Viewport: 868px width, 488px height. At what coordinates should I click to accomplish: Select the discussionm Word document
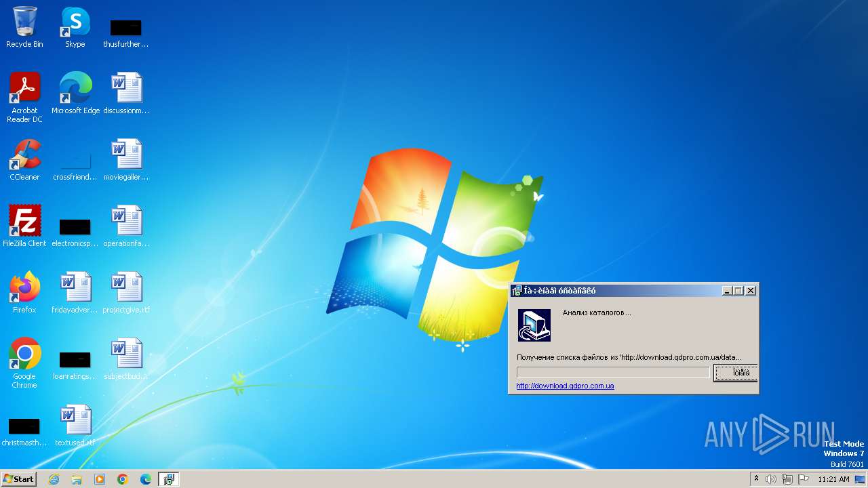pyautogui.click(x=126, y=93)
